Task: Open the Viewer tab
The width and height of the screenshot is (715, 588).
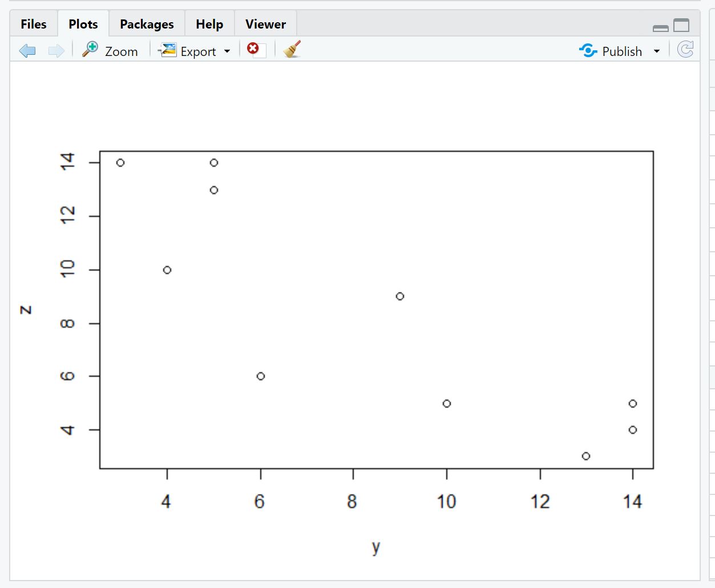Action: click(x=265, y=24)
